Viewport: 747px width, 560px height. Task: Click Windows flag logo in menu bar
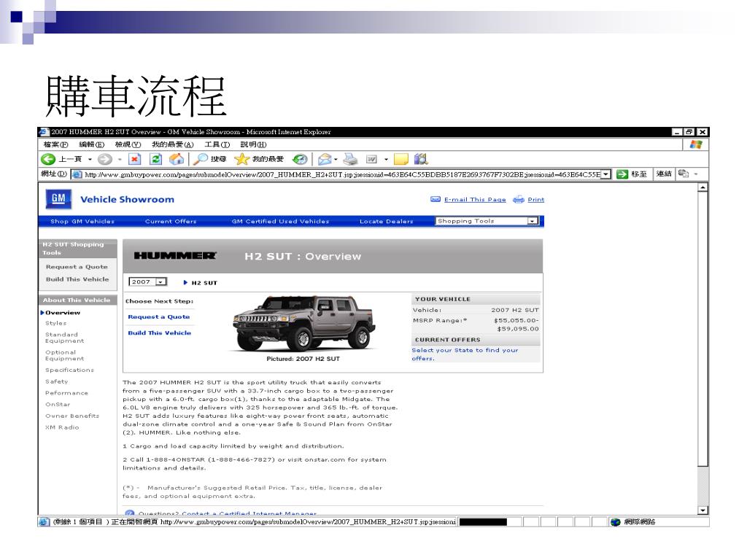pos(695,144)
